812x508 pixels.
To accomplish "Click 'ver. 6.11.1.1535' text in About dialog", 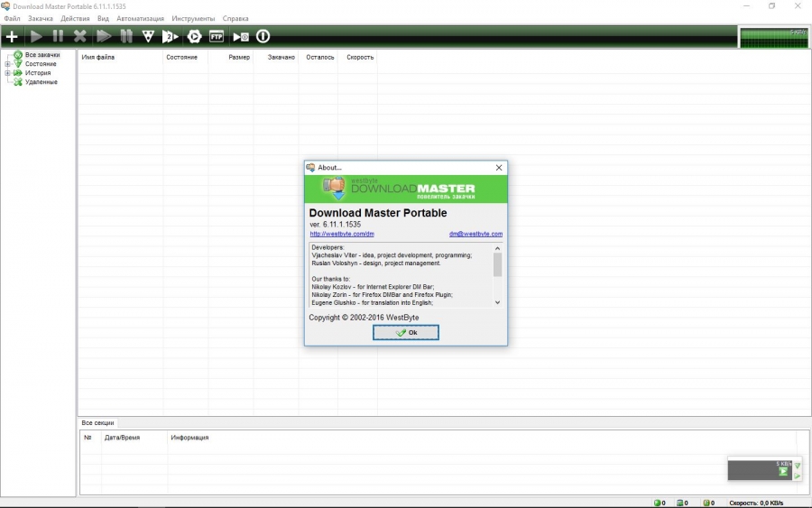I will pyautogui.click(x=335, y=225).
